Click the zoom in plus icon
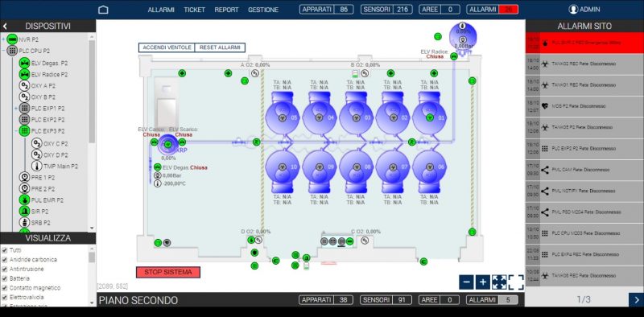 pyautogui.click(x=483, y=282)
